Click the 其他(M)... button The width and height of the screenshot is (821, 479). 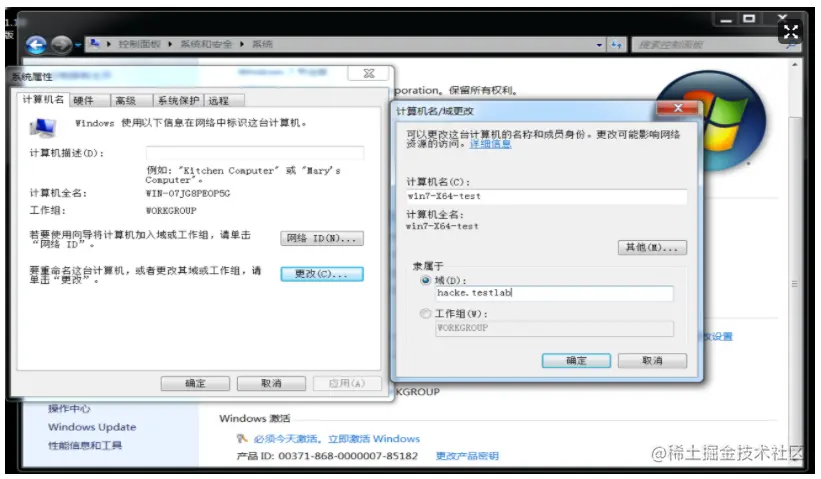click(652, 247)
